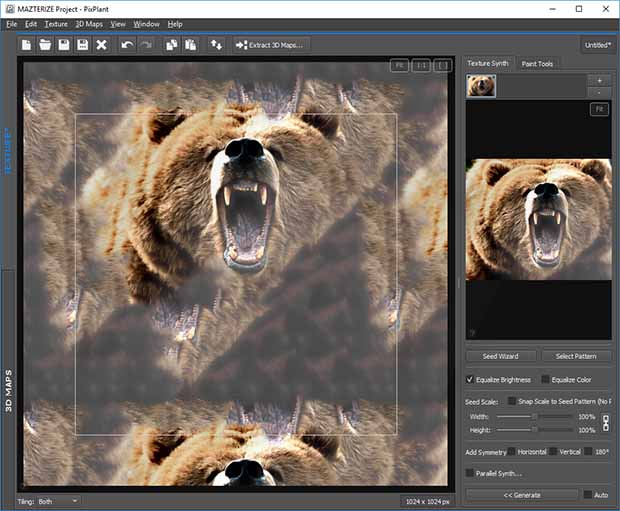Adjust the seed Width slider
This screenshot has height=511, width=620.
535,416
